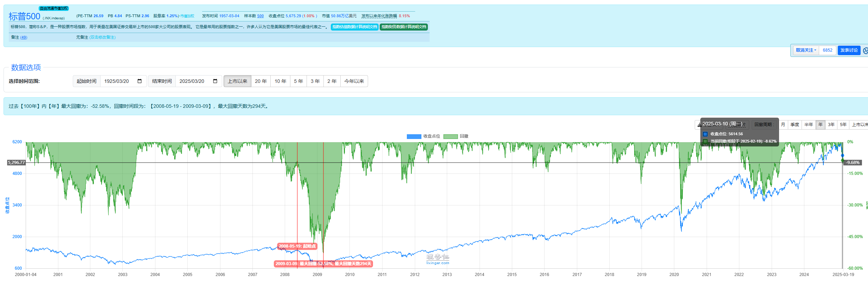This screenshot has height=295, width=868.
Task: Open 指数财务数据计算说明文档 link
Action: click(x=404, y=27)
